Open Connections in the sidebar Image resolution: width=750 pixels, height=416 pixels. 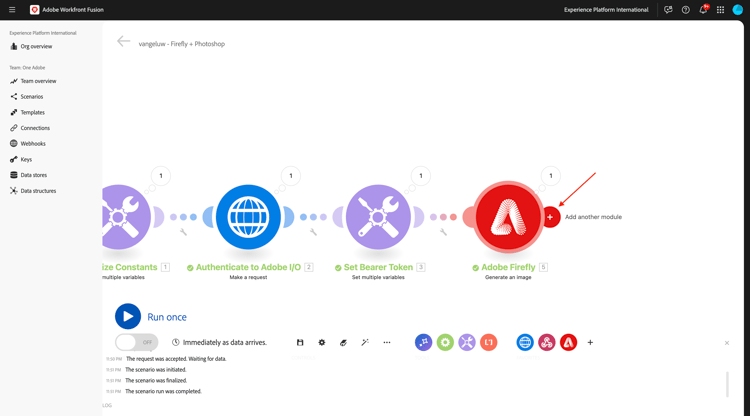[30, 128]
